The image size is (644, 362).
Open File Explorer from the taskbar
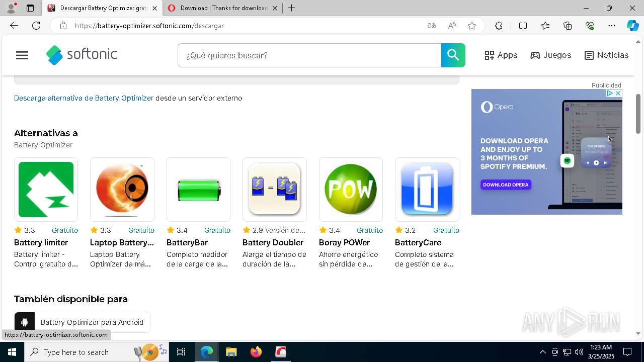[x=231, y=352]
